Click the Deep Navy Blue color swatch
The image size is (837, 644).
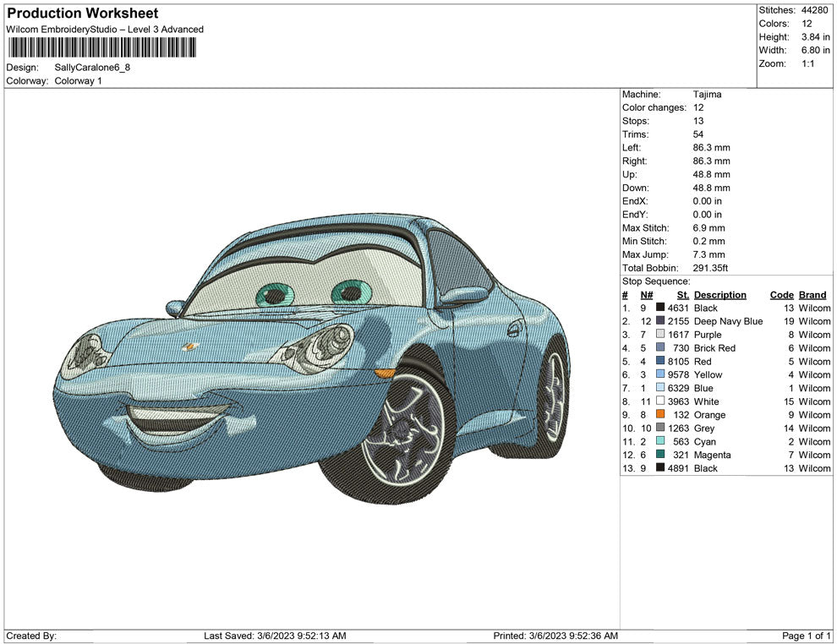pos(660,321)
